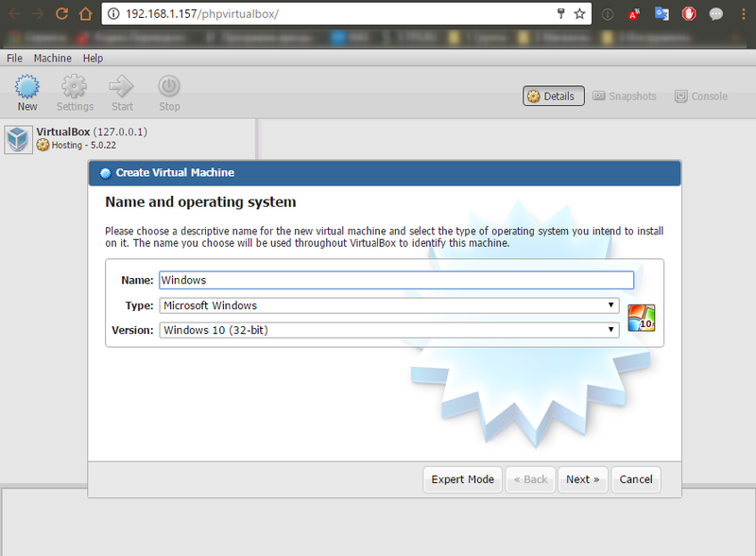Open the Settings gear toolbar icon

75,87
